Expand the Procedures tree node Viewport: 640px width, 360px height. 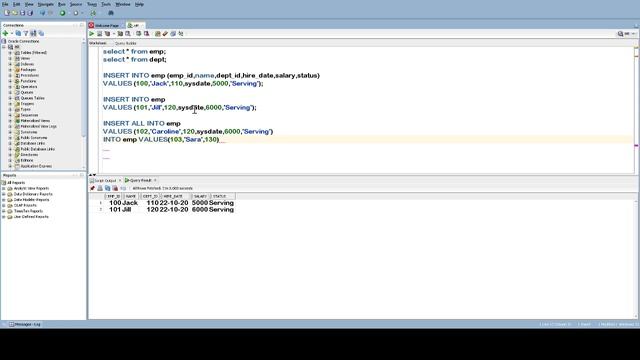pyautogui.click(x=10, y=76)
